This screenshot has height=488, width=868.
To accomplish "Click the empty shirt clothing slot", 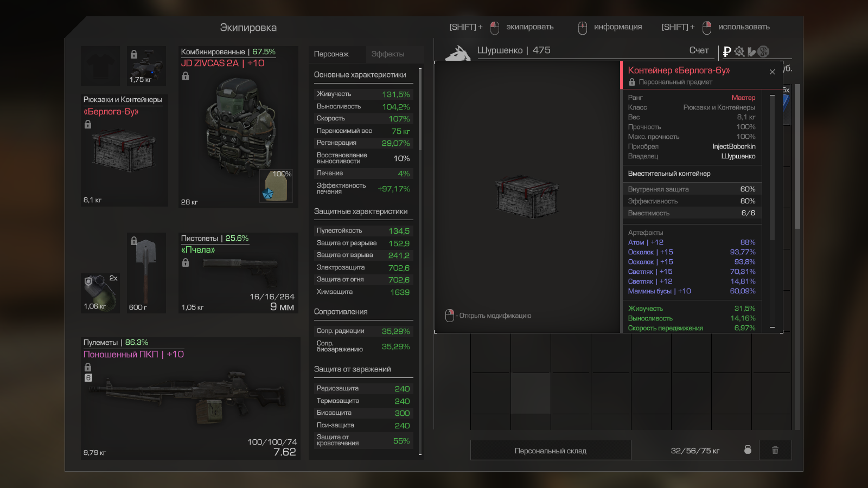I will pos(100,66).
